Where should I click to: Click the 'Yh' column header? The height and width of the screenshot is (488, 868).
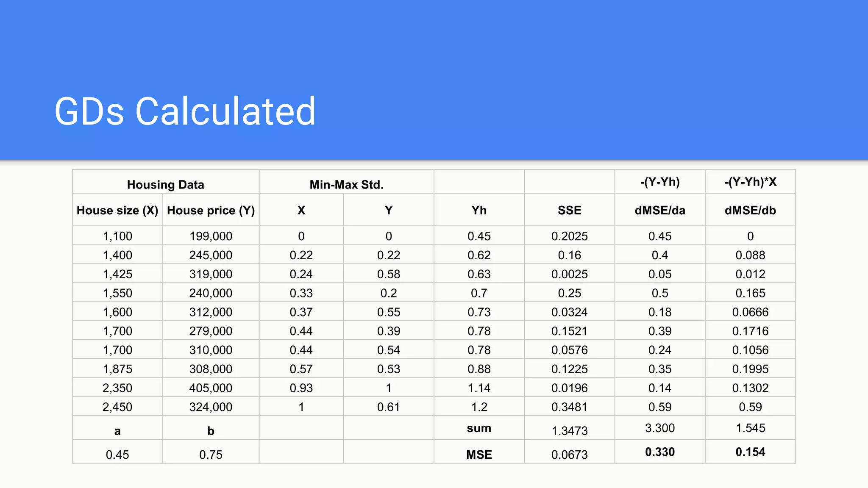[x=479, y=211]
